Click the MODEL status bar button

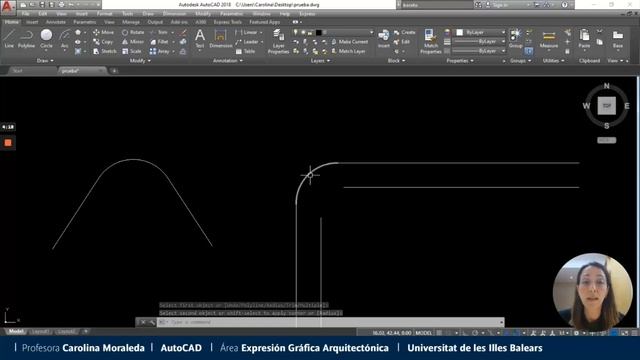coord(423,333)
